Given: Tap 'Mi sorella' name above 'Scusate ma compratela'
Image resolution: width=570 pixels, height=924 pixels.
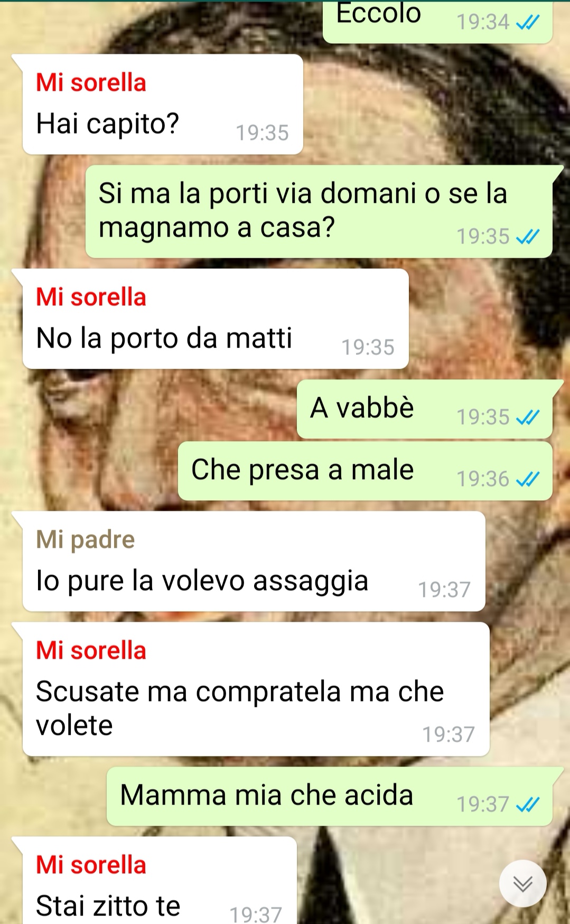Looking at the screenshot, I should 91,650.
